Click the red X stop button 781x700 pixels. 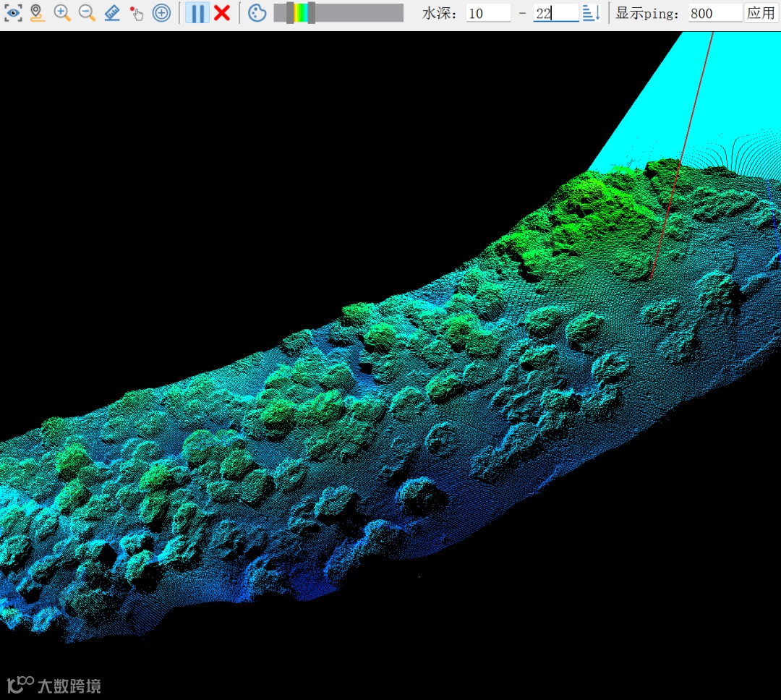(222, 13)
